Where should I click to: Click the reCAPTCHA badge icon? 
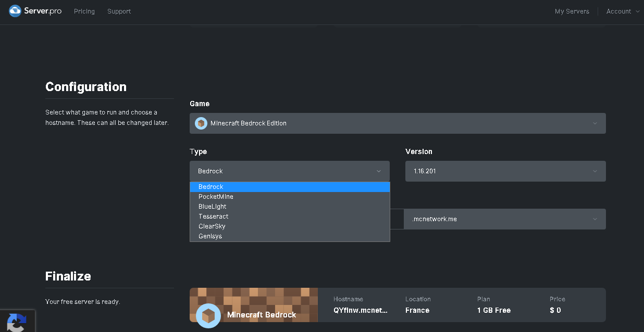click(x=17, y=322)
